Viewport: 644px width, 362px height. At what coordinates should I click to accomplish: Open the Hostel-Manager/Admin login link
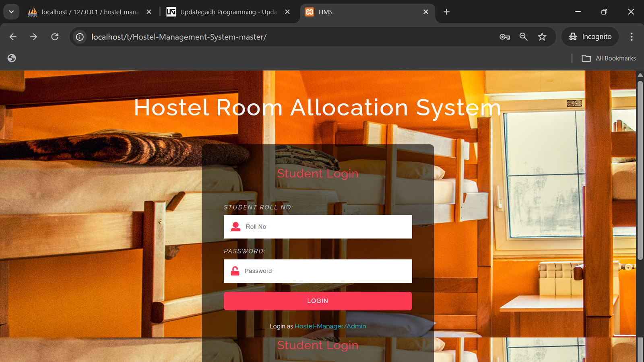(x=330, y=326)
